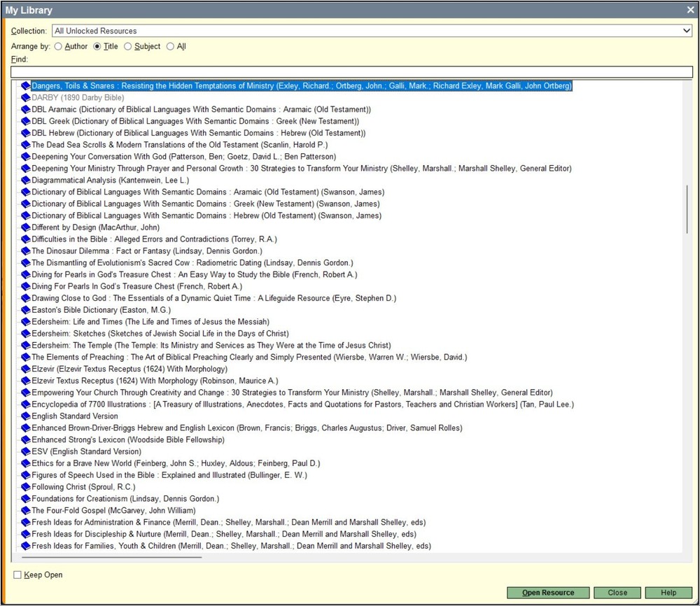Click the book icon for Ethics for a Brave New World
The height and width of the screenshot is (606, 700).
point(26,464)
